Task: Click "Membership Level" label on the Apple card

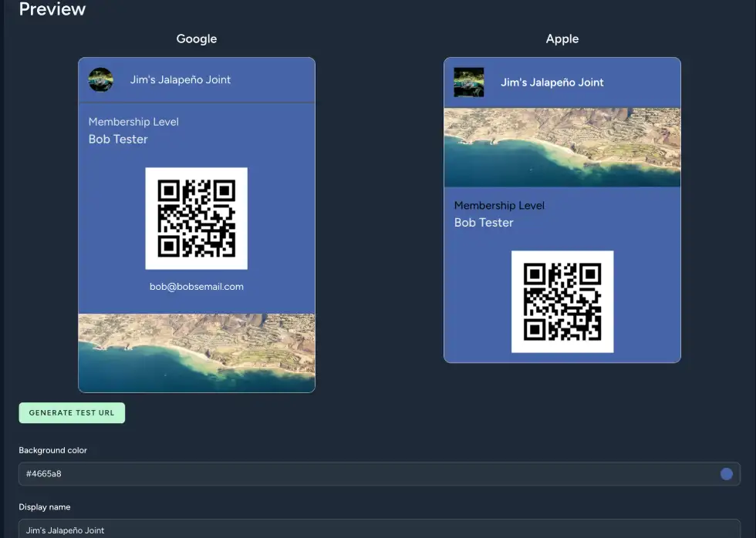Action: coord(499,206)
